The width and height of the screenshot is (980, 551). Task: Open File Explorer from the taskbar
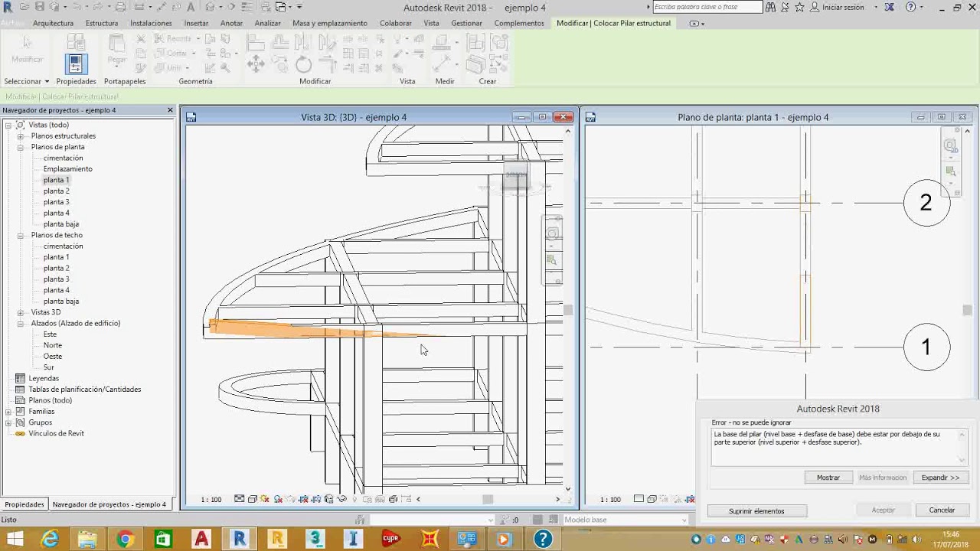tap(87, 539)
